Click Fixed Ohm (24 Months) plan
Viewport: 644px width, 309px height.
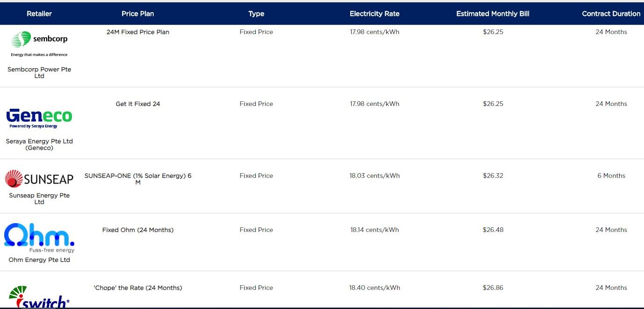138,230
